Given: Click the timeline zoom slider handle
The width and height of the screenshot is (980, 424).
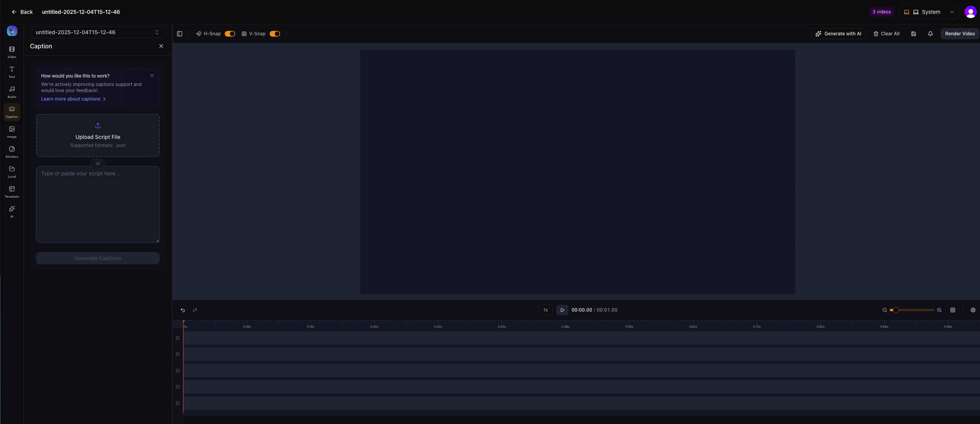Looking at the screenshot, I should (896, 310).
